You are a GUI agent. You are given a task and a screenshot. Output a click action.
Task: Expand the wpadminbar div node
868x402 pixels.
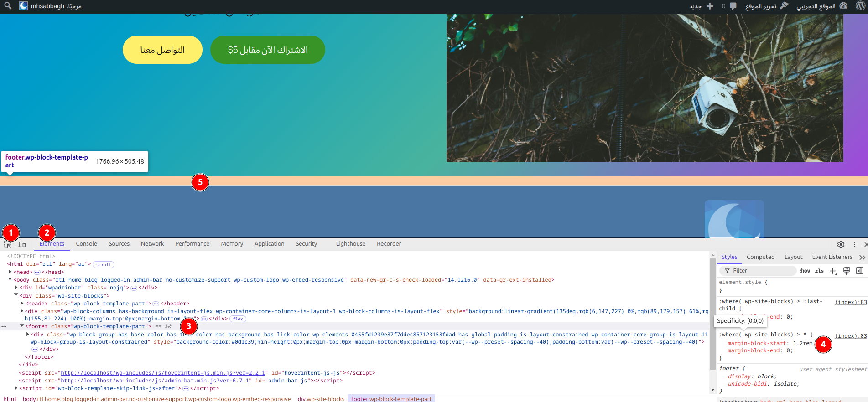[x=16, y=288]
